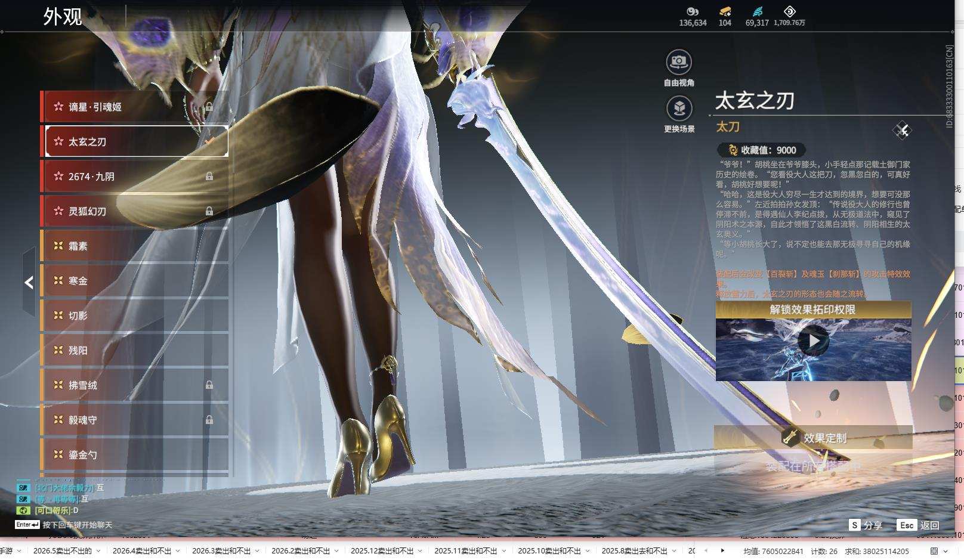Switch to the 2025.8卖出去和不出 sheet tab
This screenshot has height=560, width=964.
point(634,551)
